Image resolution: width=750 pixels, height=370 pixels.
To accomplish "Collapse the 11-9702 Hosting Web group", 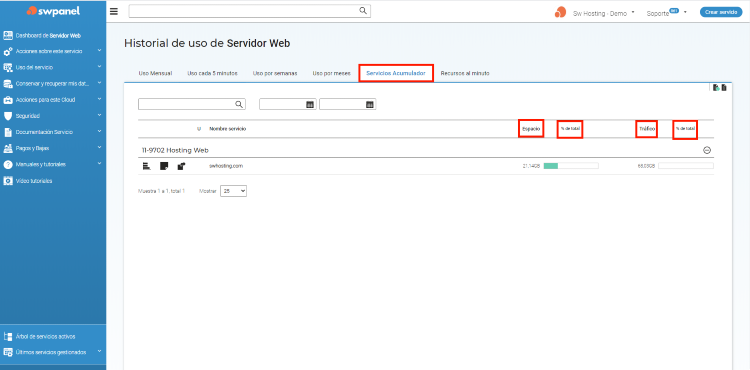I will click(x=707, y=150).
